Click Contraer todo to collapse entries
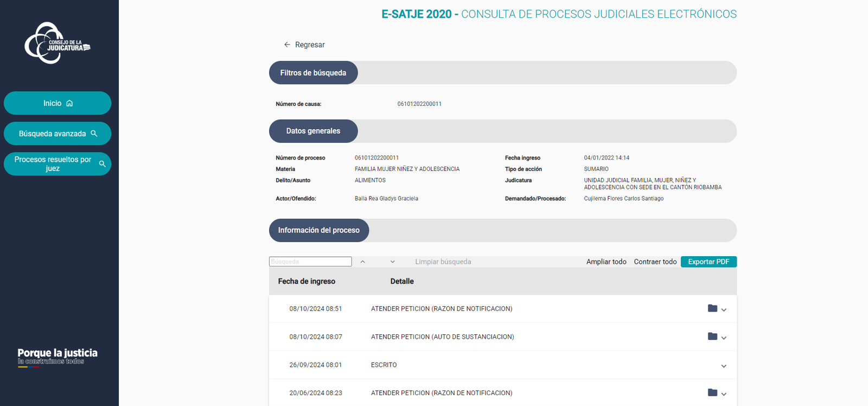 click(x=655, y=262)
